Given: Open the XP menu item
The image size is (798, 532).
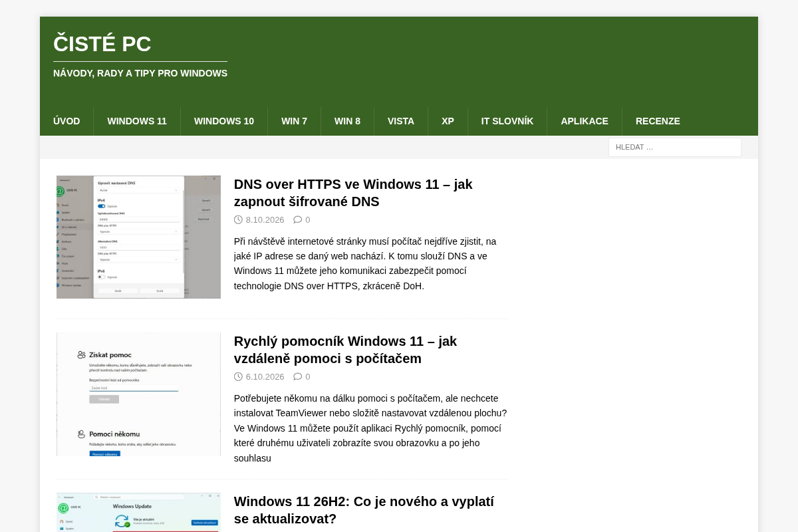Looking at the screenshot, I should (448, 121).
